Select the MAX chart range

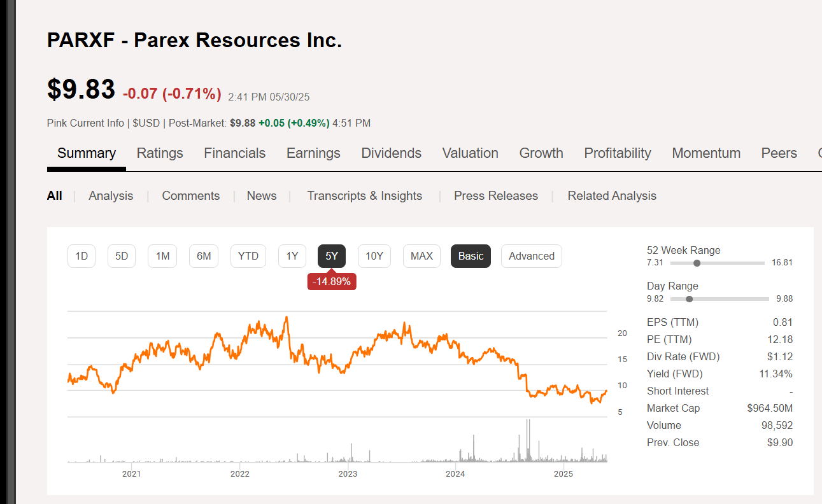[422, 256]
